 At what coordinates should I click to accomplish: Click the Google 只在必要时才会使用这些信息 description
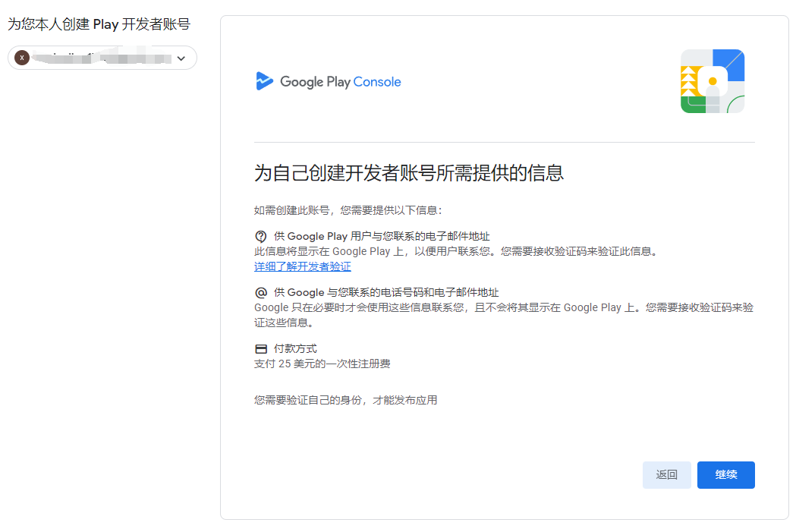point(504,315)
